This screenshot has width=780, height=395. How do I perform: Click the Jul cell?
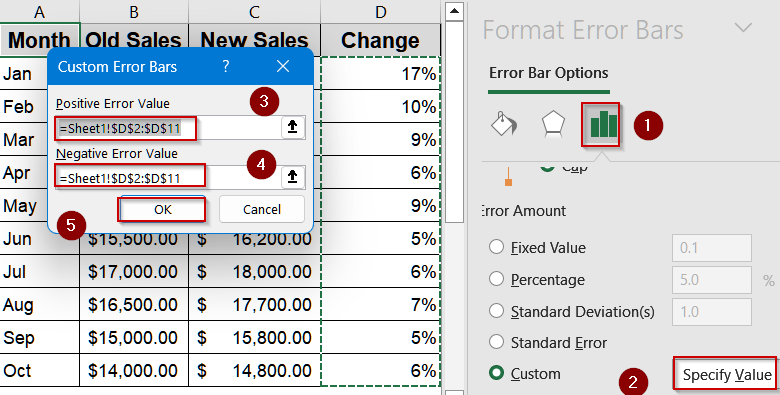tap(39, 272)
